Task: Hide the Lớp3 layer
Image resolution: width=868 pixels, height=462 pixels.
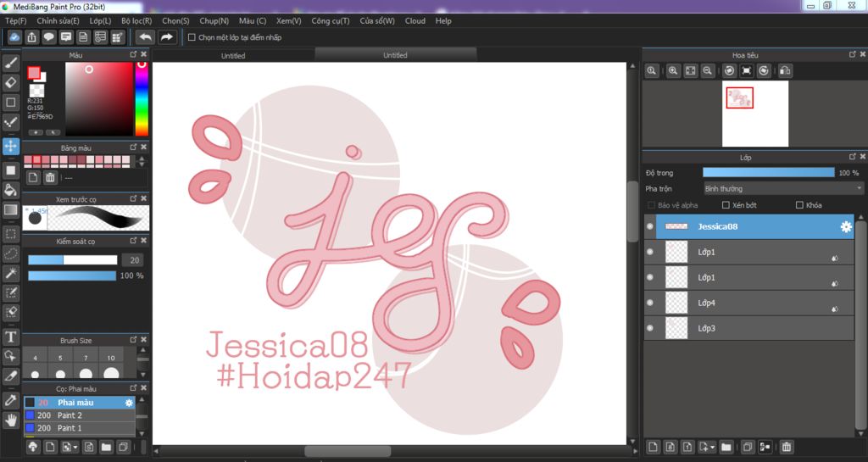Action: coord(650,328)
